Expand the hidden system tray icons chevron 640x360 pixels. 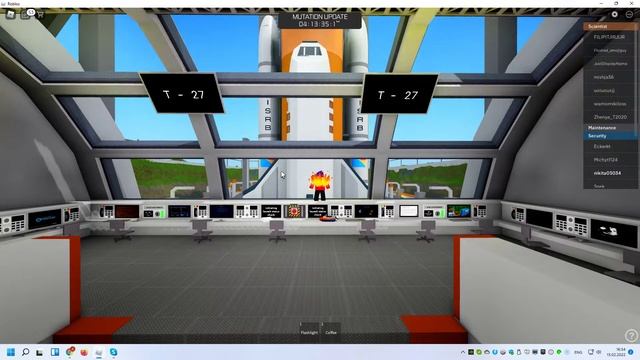point(462,352)
